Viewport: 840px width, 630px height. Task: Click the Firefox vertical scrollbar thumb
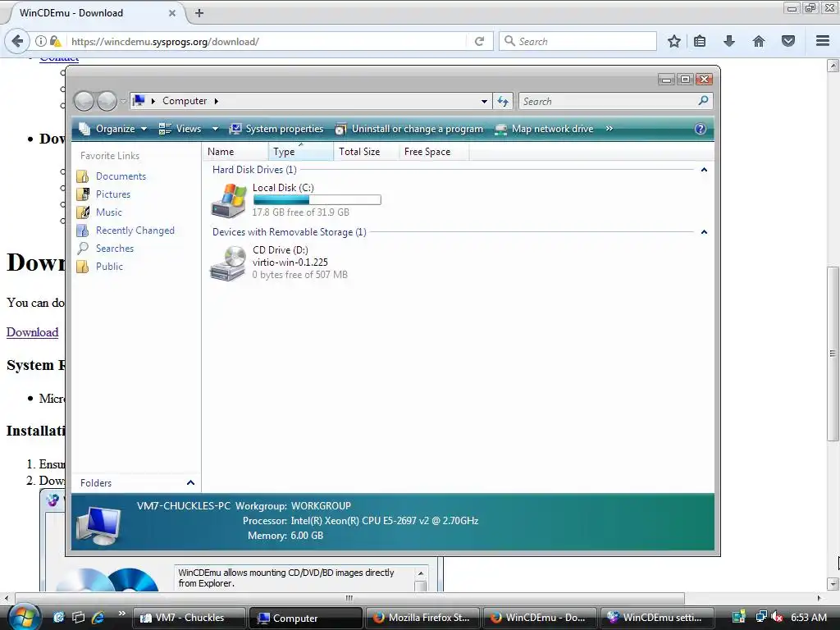[x=833, y=354]
